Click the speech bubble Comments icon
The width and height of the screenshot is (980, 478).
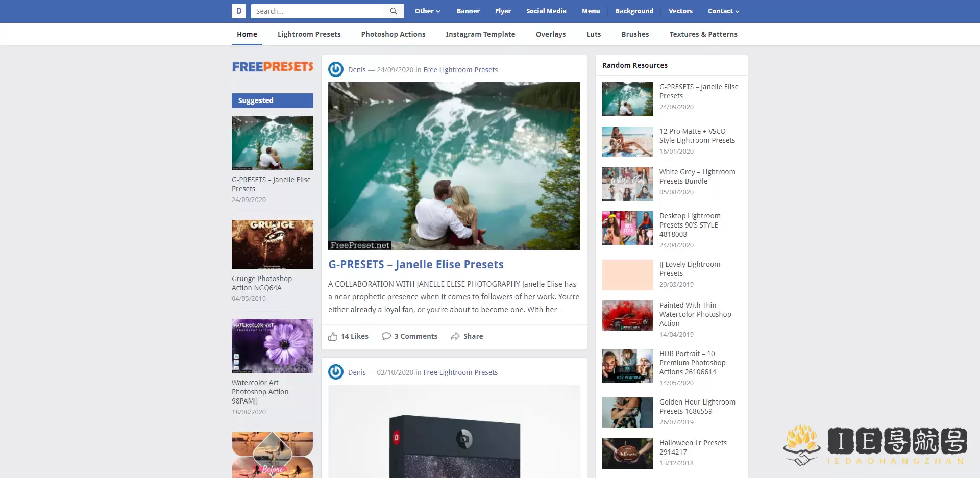coord(386,336)
